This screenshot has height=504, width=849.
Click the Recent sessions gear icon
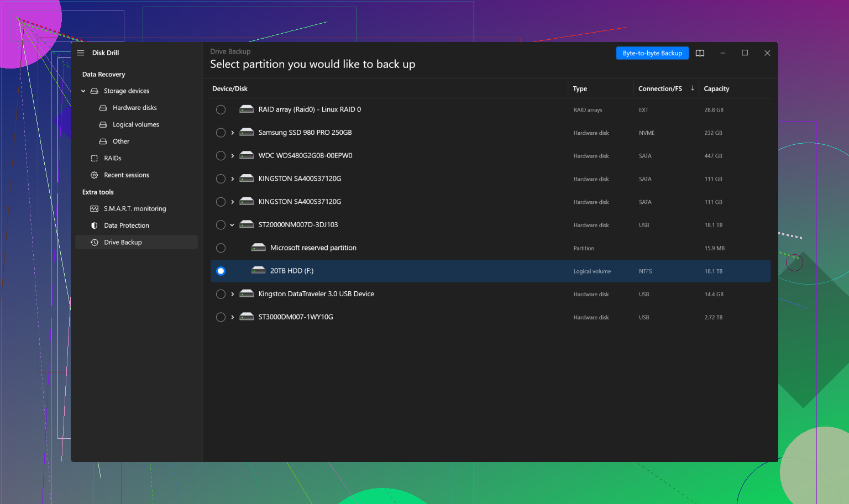point(95,175)
